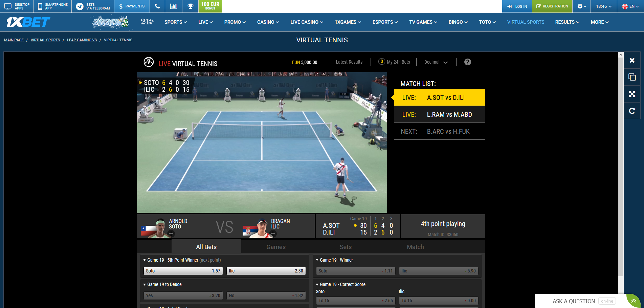Switch to Sets tab
This screenshot has width=644, height=308.
tap(346, 247)
